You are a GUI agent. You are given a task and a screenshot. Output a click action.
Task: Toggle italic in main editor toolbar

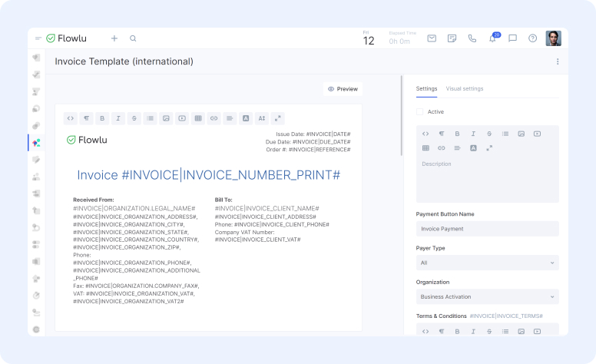pyautogui.click(x=118, y=118)
